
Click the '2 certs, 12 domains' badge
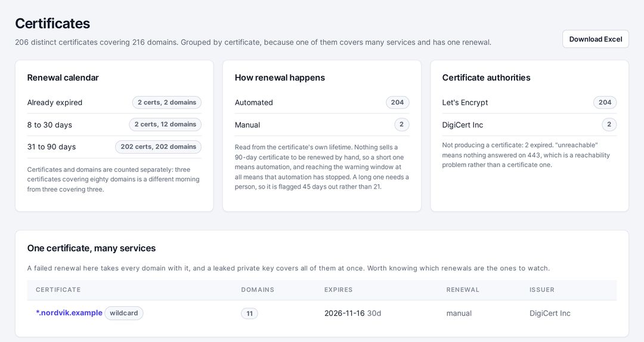pyautogui.click(x=165, y=124)
